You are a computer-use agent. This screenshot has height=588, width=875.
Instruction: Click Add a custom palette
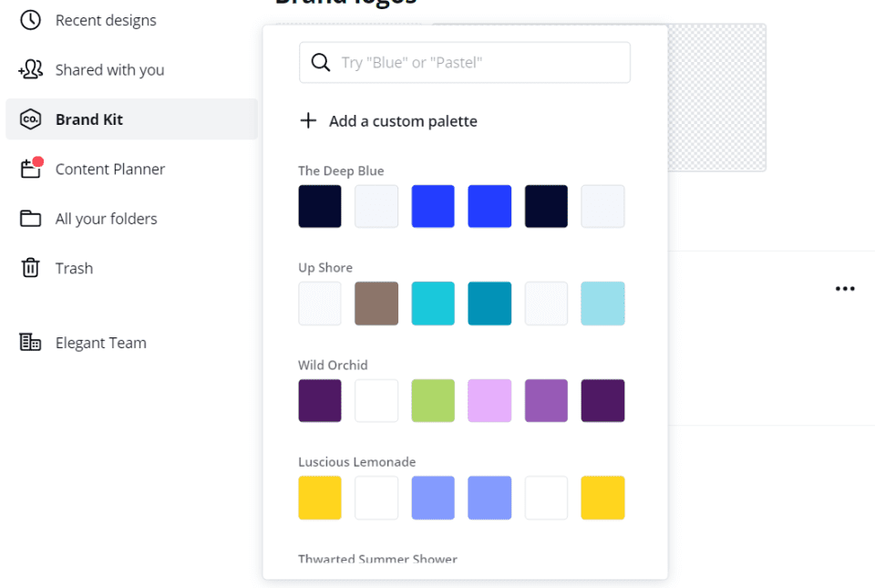400,120
